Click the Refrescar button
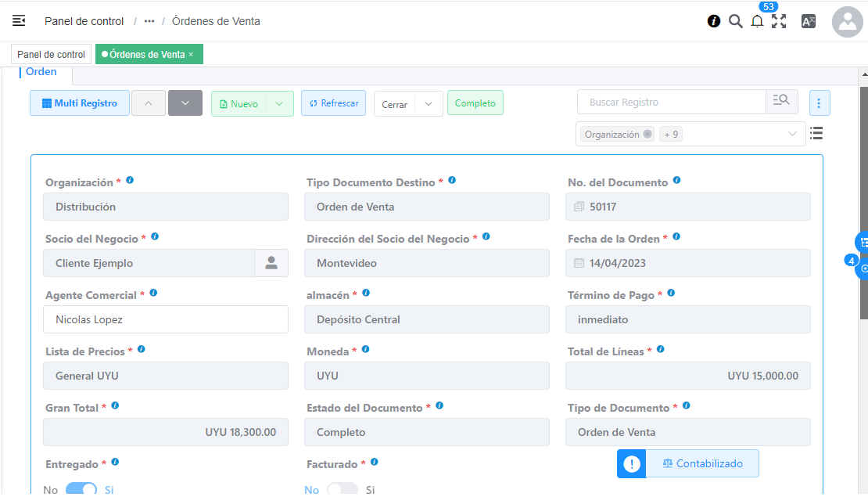868x497 pixels. [333, 103]
